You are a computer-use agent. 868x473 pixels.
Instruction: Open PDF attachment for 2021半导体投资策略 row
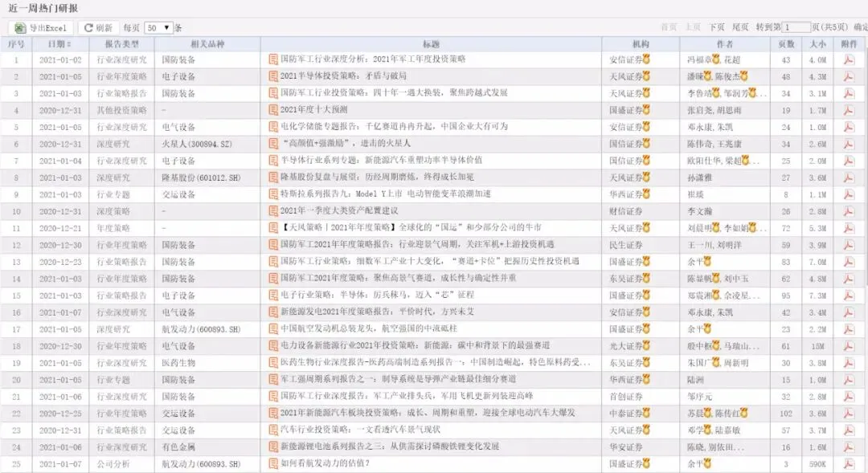848,76
